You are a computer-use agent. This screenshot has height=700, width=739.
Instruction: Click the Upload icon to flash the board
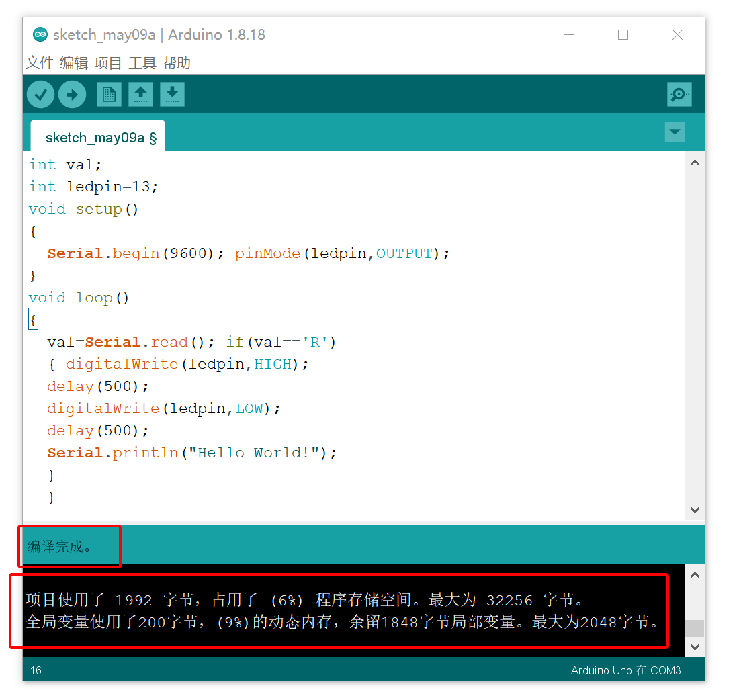tap(72, 94)
